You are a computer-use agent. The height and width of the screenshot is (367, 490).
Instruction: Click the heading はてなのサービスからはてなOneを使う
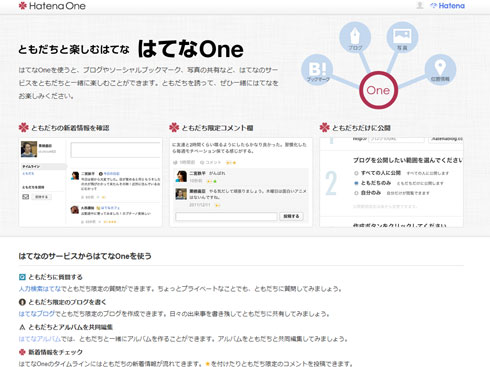click(85, 256)
